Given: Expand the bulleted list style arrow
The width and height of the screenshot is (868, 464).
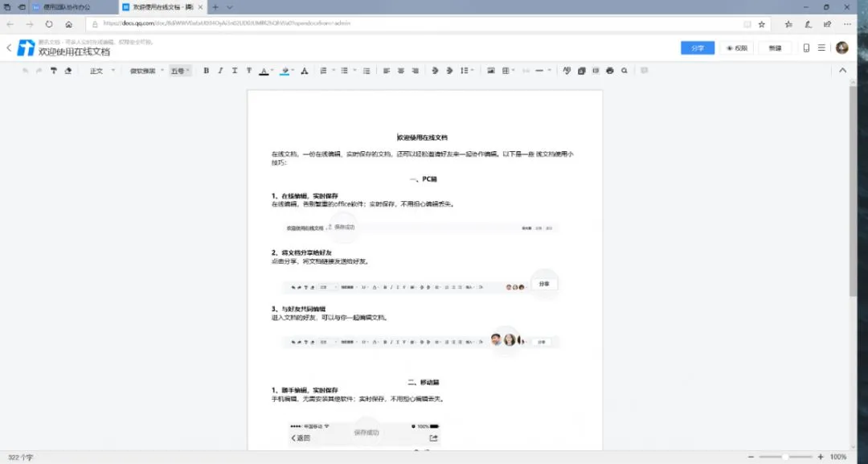Looking at the screenshot, I should 354,71.
